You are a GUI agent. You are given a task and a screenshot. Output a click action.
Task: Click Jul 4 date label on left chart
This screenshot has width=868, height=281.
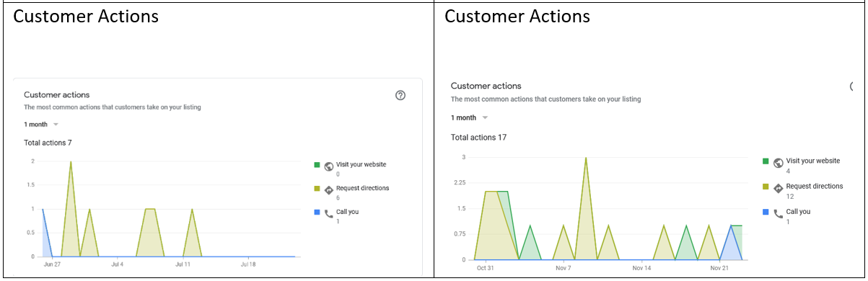coord(118,264)
